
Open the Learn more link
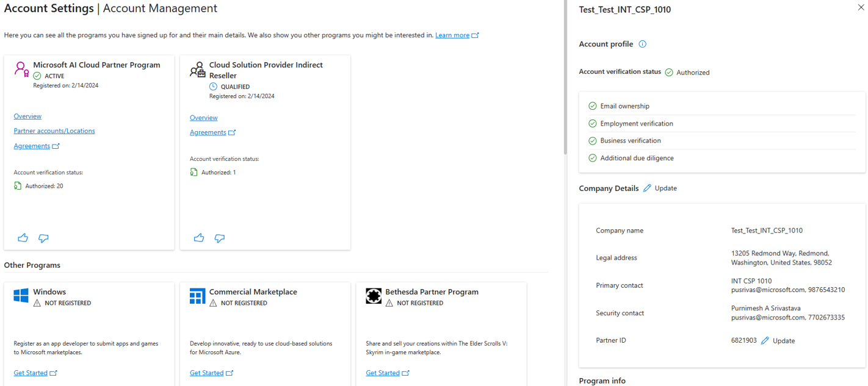tap(452, 35)
